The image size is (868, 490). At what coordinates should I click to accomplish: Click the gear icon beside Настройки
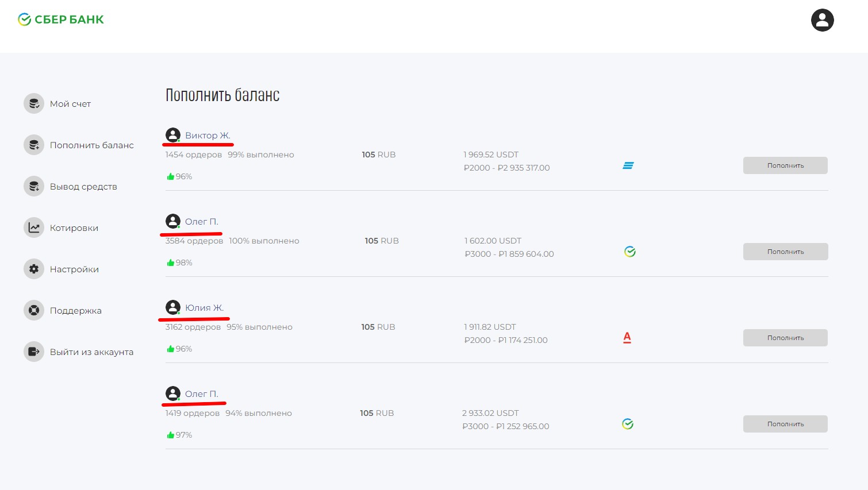[34, 269]
